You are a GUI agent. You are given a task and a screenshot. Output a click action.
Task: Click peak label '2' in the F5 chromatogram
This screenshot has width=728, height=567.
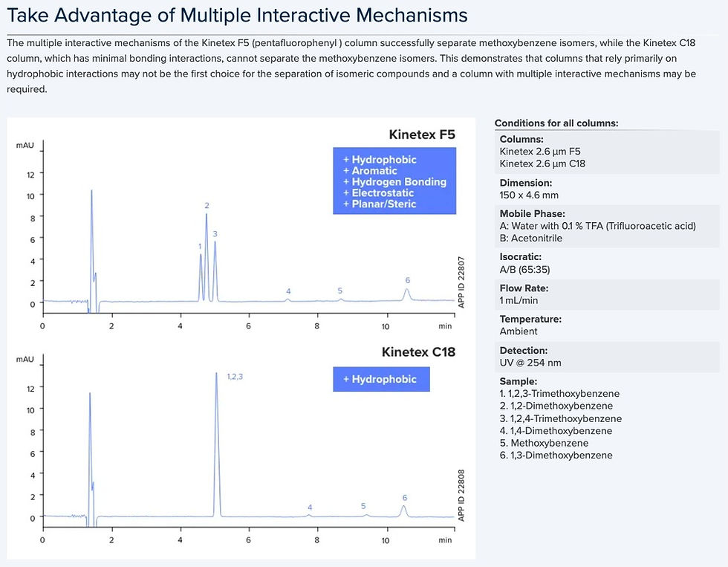(x=207, y=205)
